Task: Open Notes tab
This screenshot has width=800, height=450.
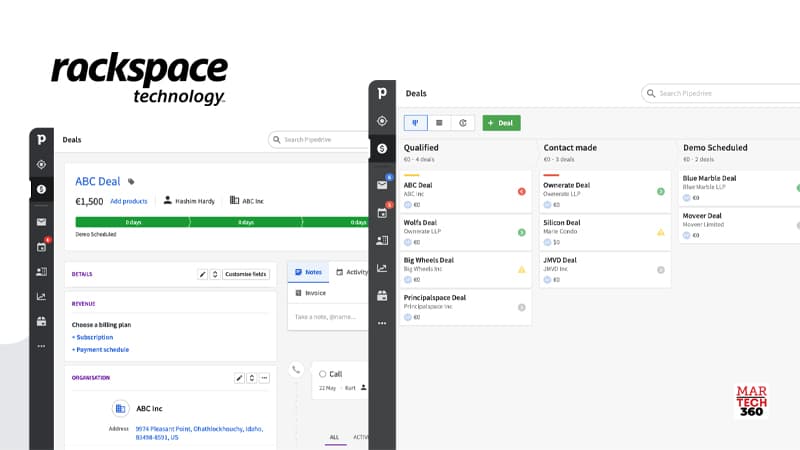Action: point(308,272)
